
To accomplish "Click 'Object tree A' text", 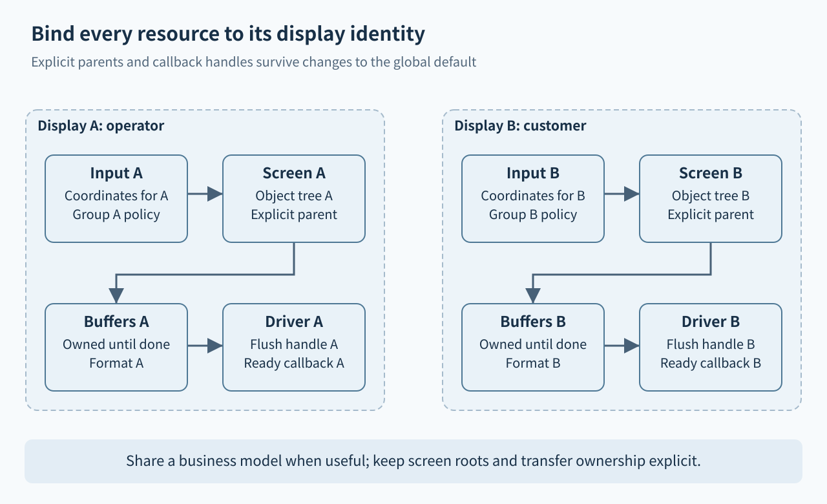I will [294, 195].
